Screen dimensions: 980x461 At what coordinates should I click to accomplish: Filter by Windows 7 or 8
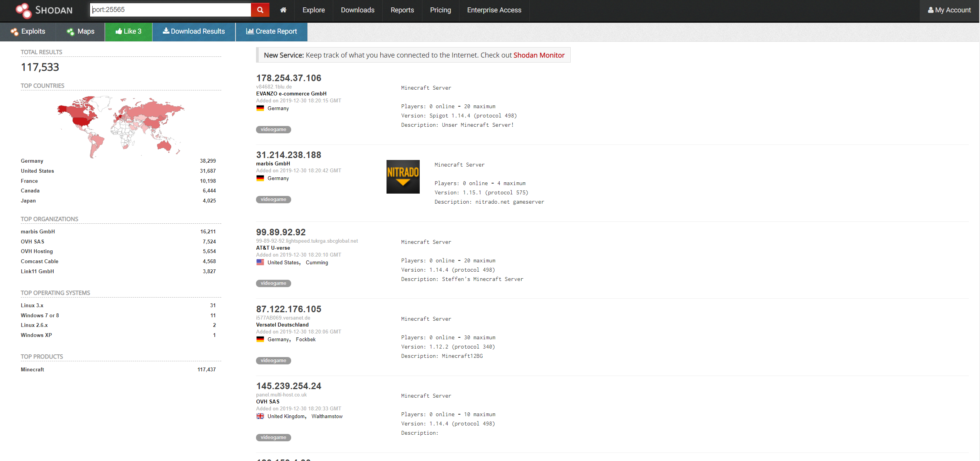pyautogui.click(x=40, y=315)
